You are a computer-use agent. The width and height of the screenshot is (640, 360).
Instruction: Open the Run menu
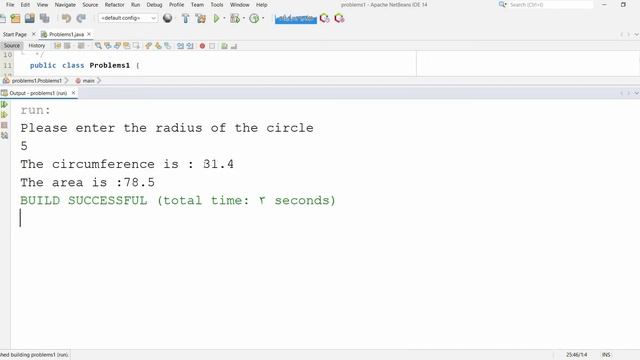(136, 5)
